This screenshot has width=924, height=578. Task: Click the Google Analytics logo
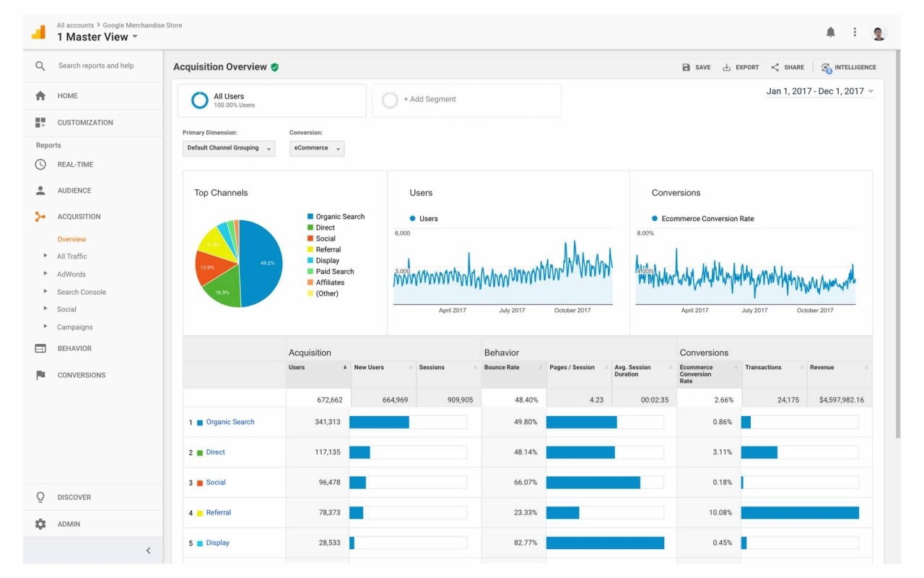(x=38, y=33)
